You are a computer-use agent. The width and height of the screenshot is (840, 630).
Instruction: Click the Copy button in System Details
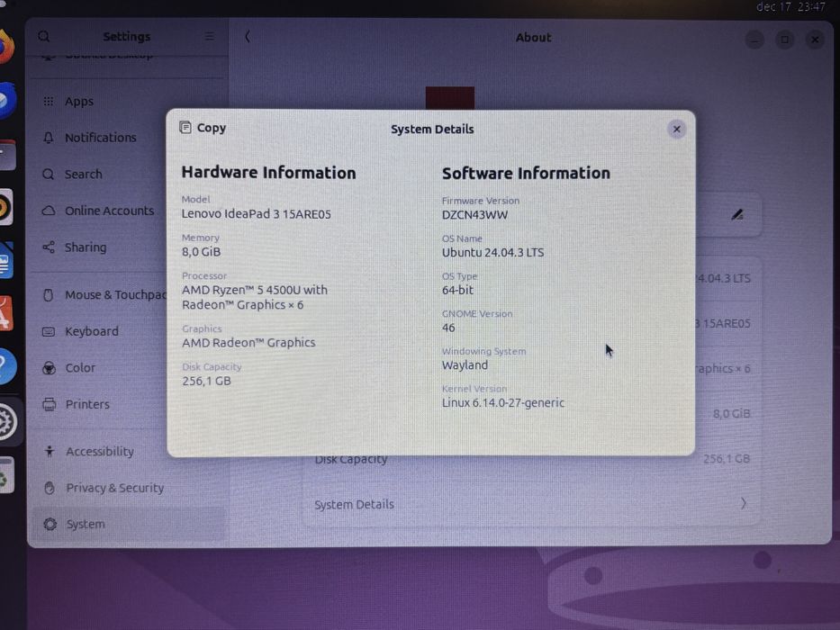coord(203,128)
